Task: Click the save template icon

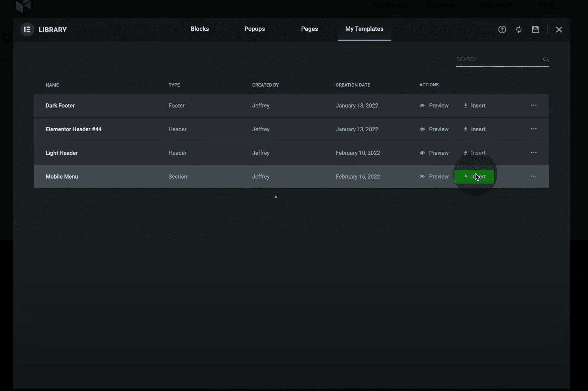Action: click(535, 30)
